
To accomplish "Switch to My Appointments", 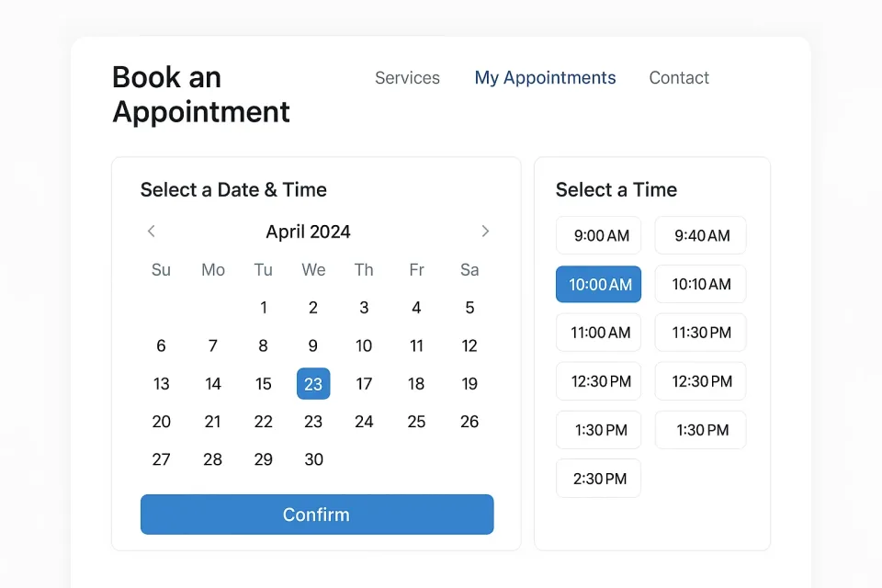I will click(x=545, y=78).
